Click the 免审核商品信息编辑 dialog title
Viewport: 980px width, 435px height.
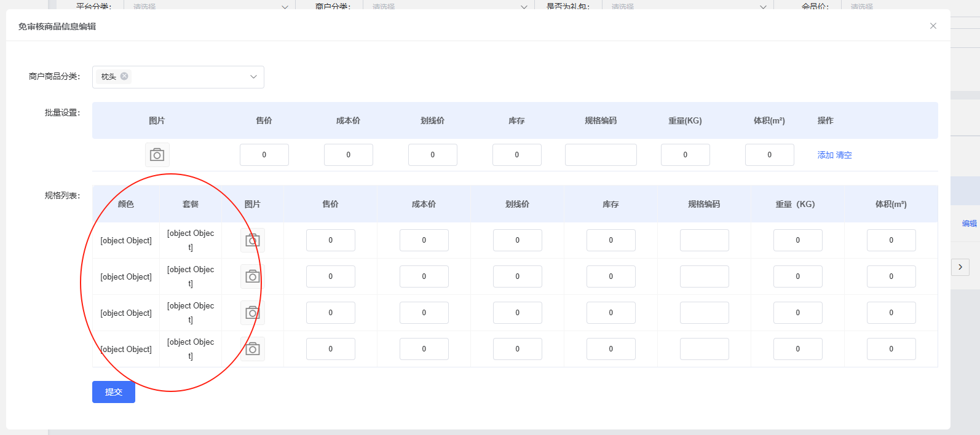click(57, 26)
